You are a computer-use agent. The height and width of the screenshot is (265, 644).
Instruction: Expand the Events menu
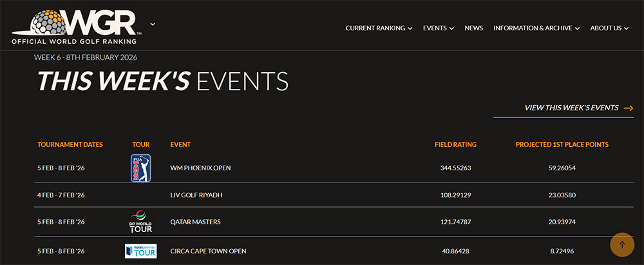pos(438,28)
